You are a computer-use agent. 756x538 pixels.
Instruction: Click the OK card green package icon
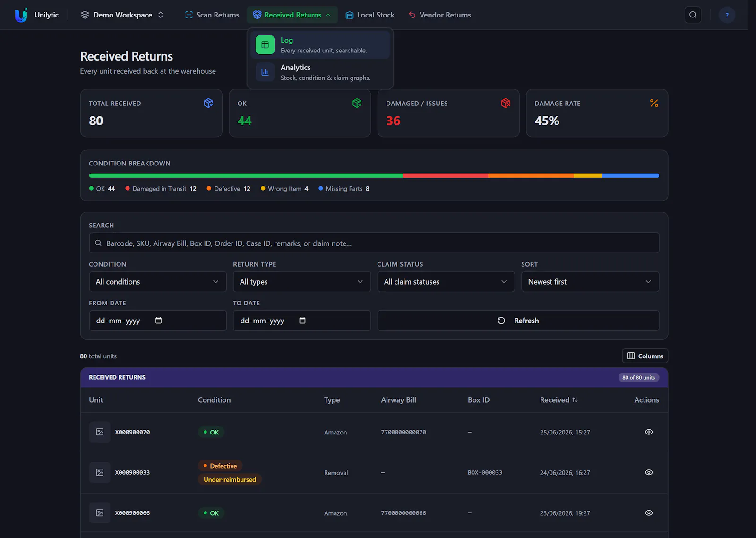pyautogui.click(x=357, y=103)
